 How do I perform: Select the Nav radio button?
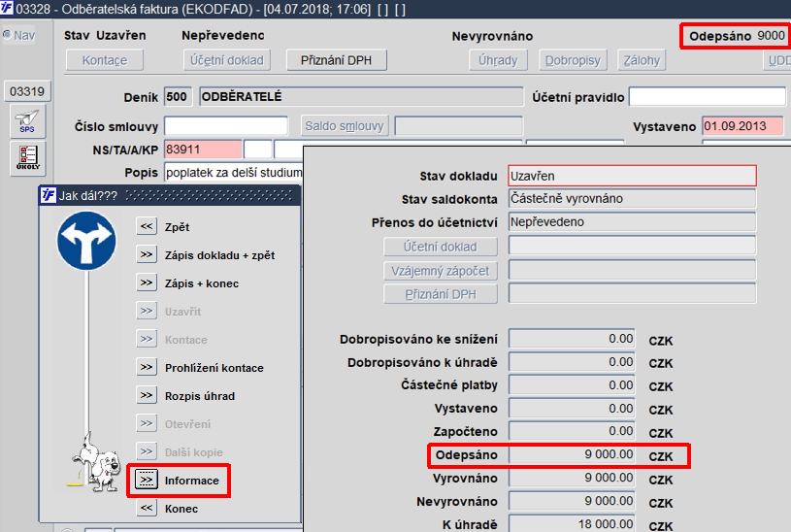coord(7,35)
